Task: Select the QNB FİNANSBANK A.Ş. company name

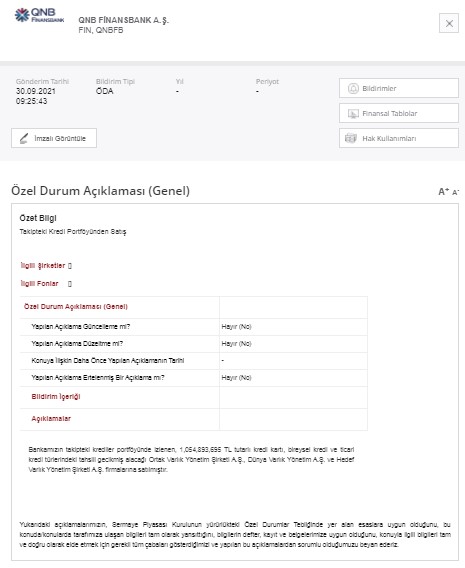Action: pyautogui.click(x=123, y=20)
